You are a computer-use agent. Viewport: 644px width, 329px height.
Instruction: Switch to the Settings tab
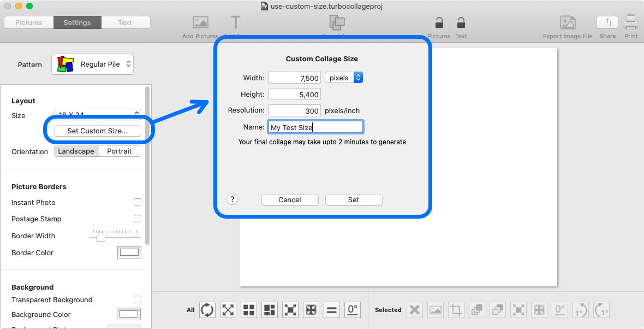(x=77, y=22)
